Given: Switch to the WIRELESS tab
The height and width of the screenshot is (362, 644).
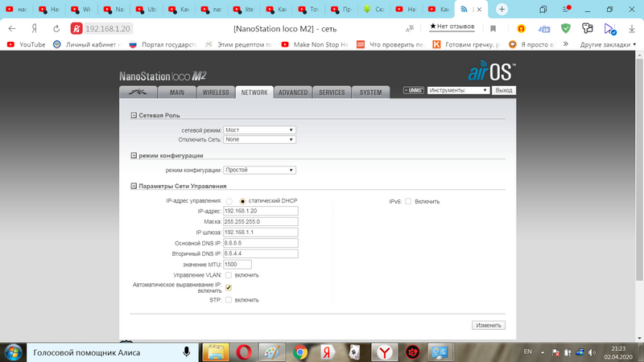Looking at the screenshot, I should point(216,93).
